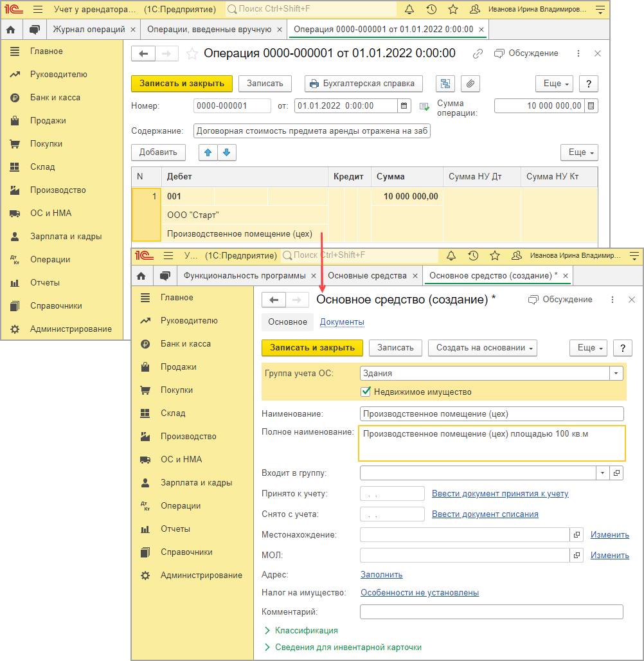Open notifications bell in back window
The width and height of the screenshot is (644, 661).
point(409,9)
